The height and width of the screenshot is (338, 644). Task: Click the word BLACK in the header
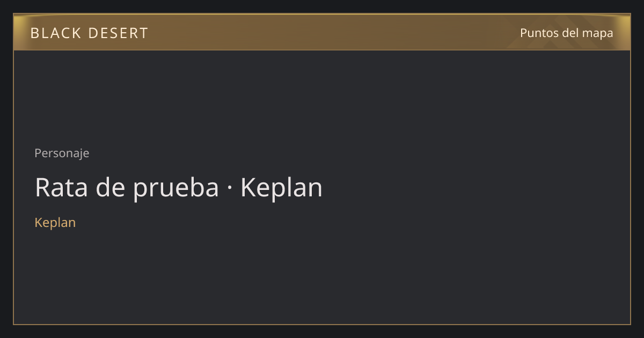point(55,33)
